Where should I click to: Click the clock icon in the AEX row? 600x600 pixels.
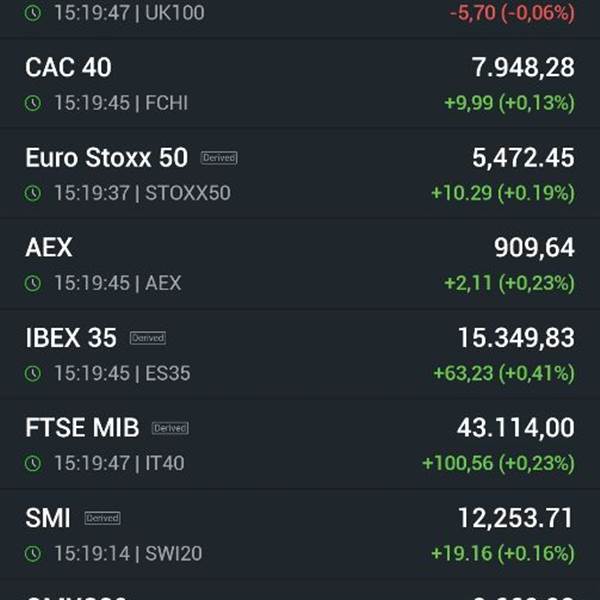pos(33,283)
